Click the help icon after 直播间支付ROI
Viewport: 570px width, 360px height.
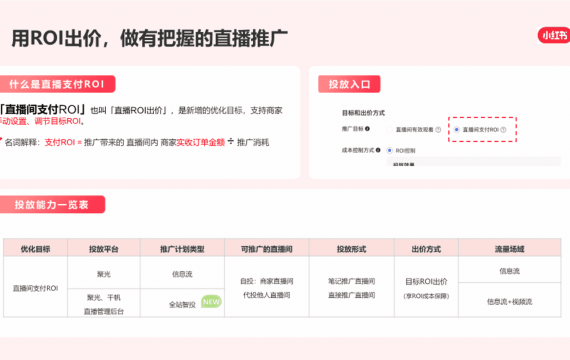pos(503,129)
